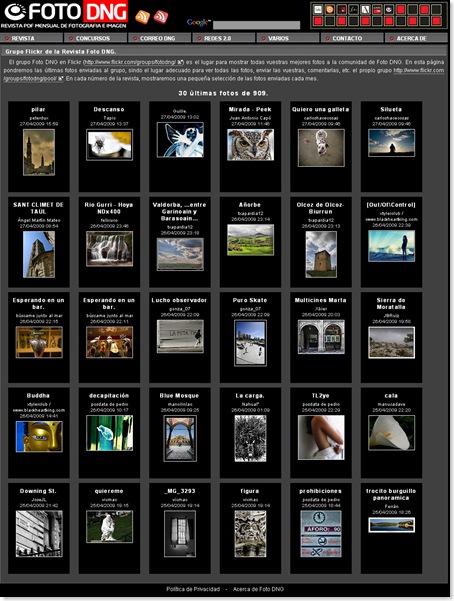Screen dimensions: 454x601
Task: Click author name 'manucadave' under cala
Action: [x=391, y=404]
